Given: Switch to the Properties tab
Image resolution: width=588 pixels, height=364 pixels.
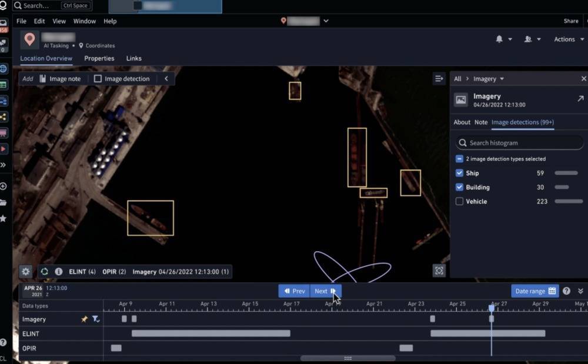Looking at the screenshot, I should [99, 58].
